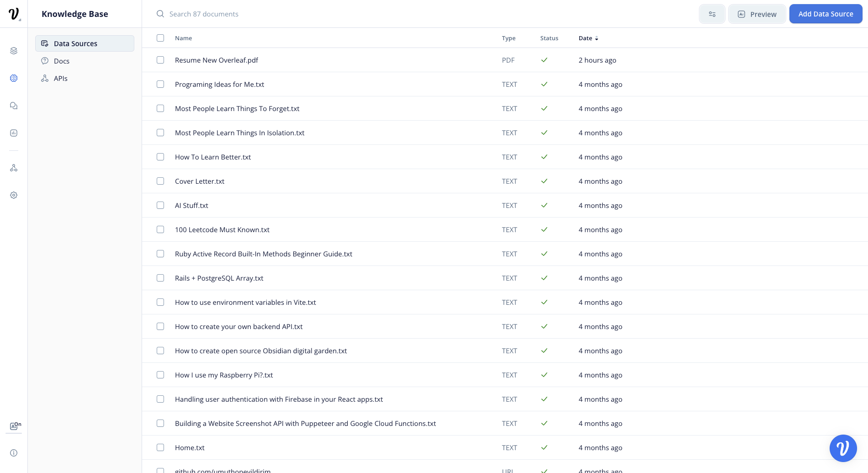Click the info icon at sidebar bottom
This screenshot has height=473, width=868.
tap(14, 453)
